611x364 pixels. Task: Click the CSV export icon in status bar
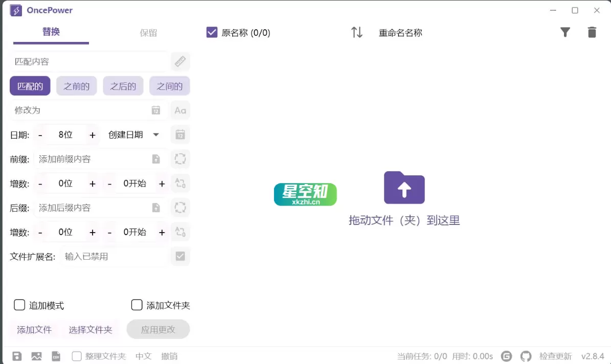(x=56, y=356)
